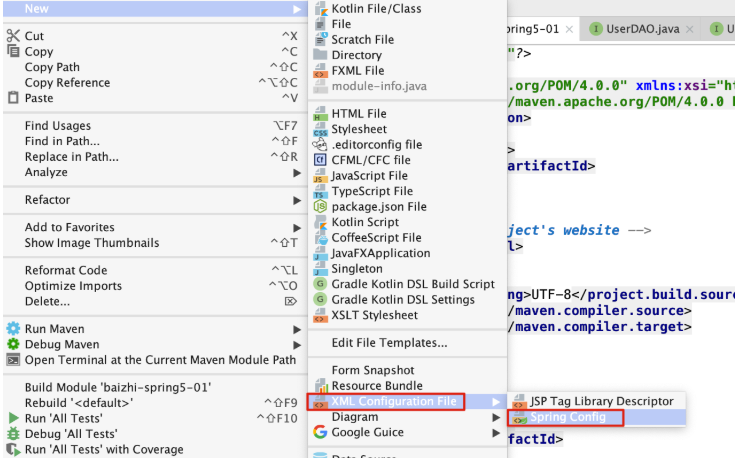Screen dimensions: 745x458
Task: Click the Singleton template icon
Action: pos(321,268)
